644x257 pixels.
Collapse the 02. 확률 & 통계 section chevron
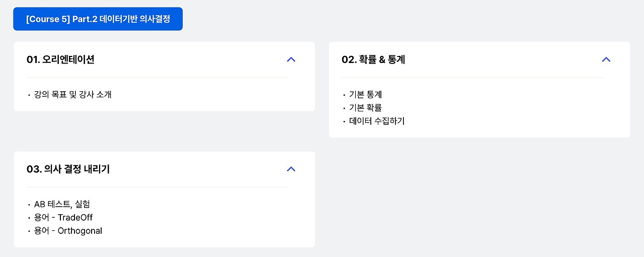[606, 59]
